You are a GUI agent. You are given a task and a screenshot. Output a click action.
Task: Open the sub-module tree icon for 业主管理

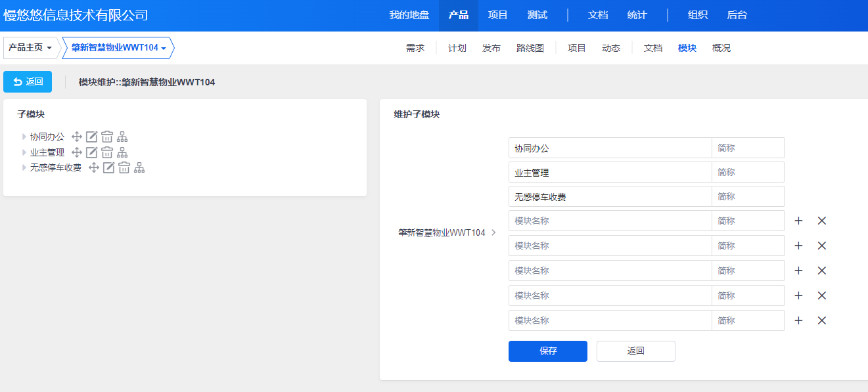point(122,152)
